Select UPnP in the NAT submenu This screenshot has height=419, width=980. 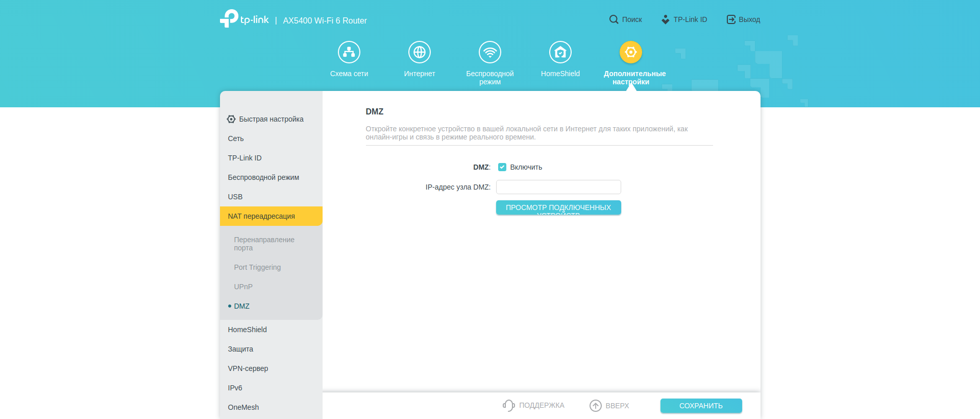coord(243,287)
